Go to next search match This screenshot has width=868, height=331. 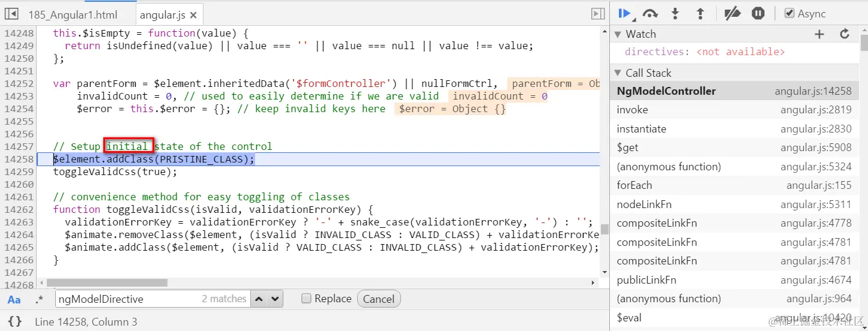pyautogui.click(x=275, y=299)
